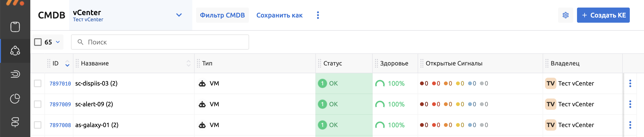The image size is (644, 137).
Task: Select the checkbox for row as-galaxy-01
Action: [x=38, y=125]
